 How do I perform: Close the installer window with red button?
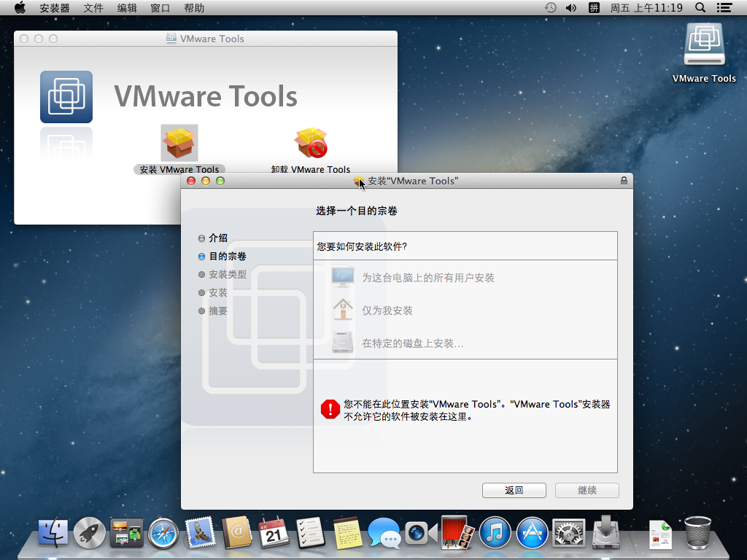[191, 181]
